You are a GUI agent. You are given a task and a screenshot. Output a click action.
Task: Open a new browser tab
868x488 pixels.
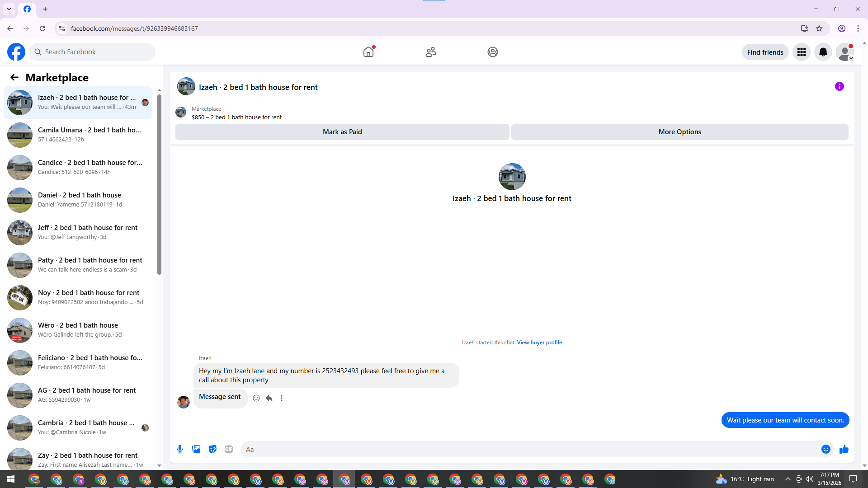point(45,9)
